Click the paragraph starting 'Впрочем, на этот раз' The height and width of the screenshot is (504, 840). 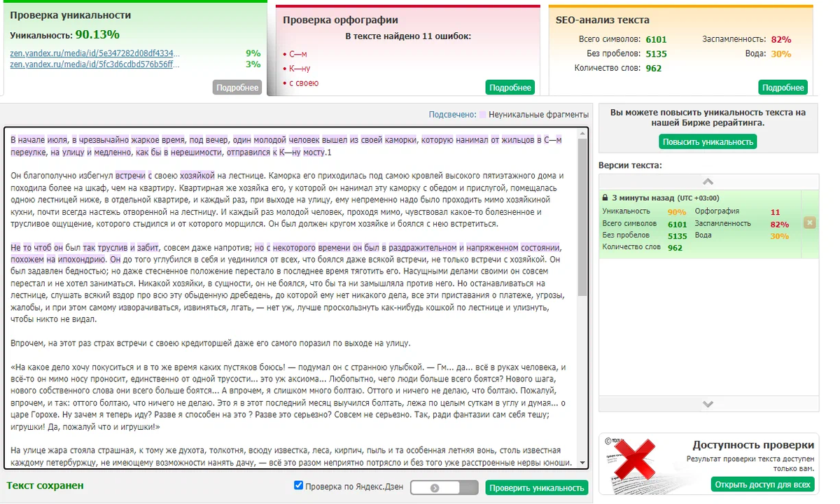click(x=211, y=343)
